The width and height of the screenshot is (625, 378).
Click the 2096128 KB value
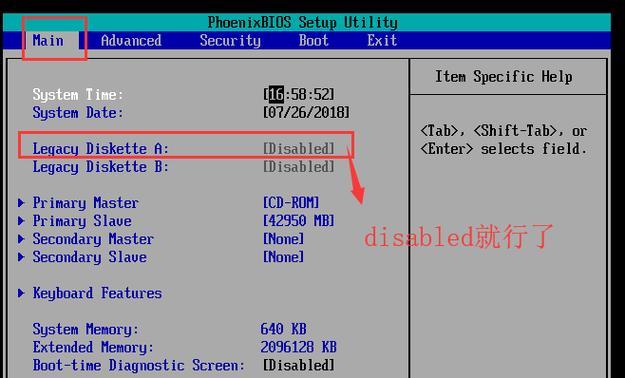click(299, 347)
